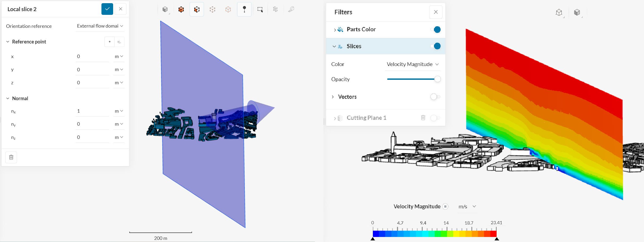Viewport: 644px width, 242px height.
Task: Open the Velocity Magnitude legend settings icon
Action: pos(445,206)
